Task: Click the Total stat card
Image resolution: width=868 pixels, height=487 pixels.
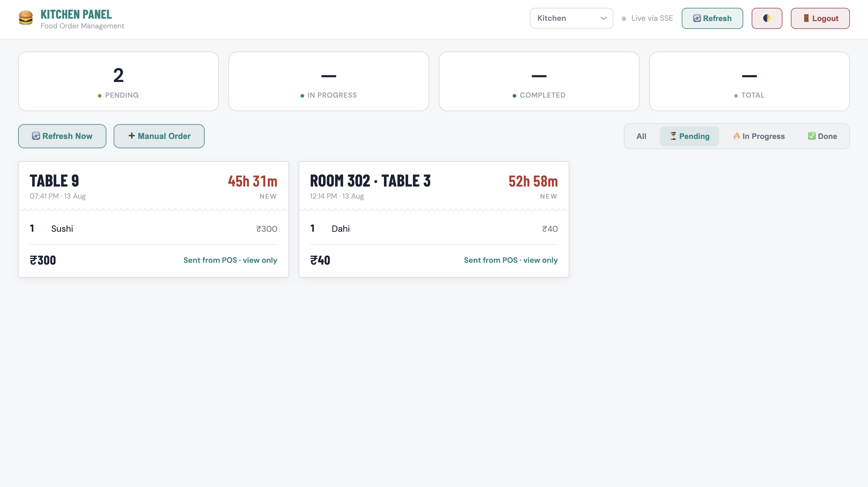Action: (749, 81)
